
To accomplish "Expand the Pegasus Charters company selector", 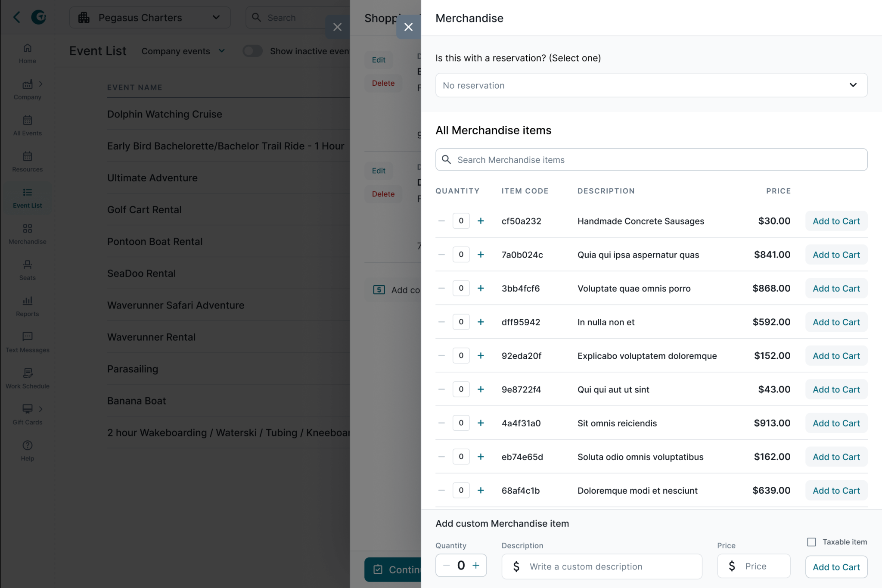I will pyautogui.click(x=149, y=18).
